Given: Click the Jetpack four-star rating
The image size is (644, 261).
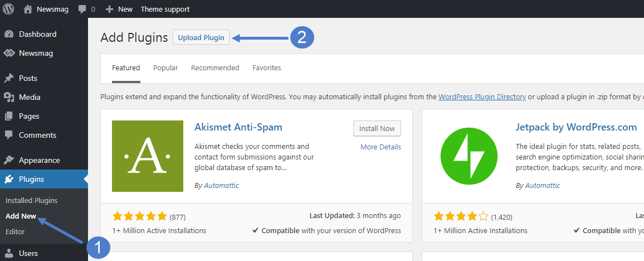Looking at the screenshot, I should (x=461, y=216).
